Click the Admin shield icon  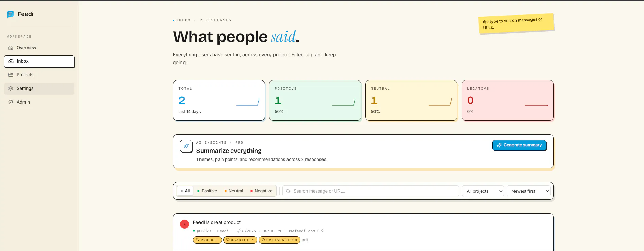tap(11, 102)
